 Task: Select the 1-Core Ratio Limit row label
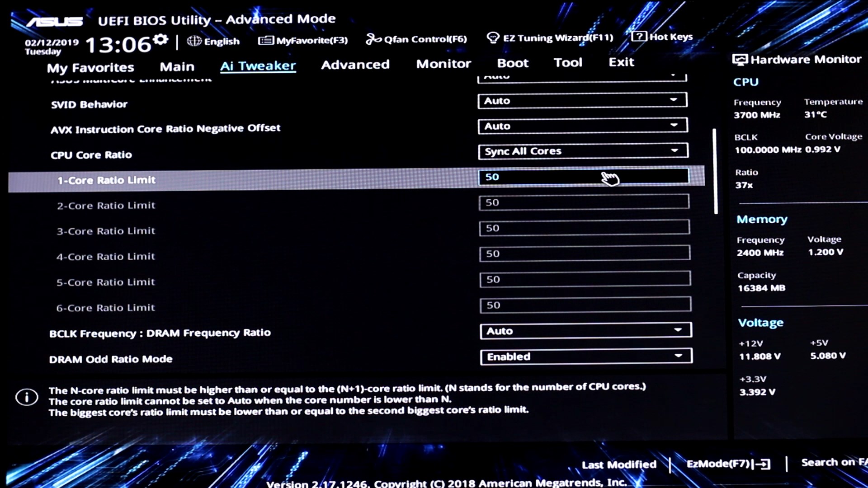106,180
